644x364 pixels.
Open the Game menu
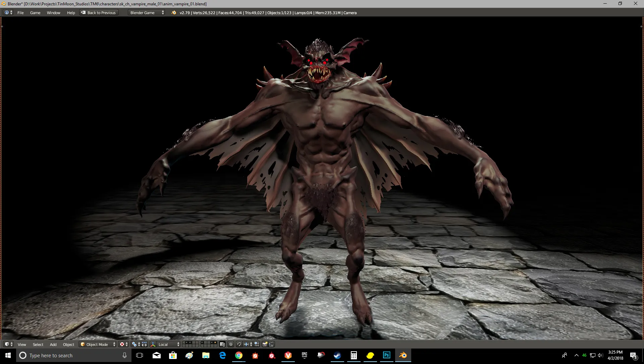tap(35, 13)
